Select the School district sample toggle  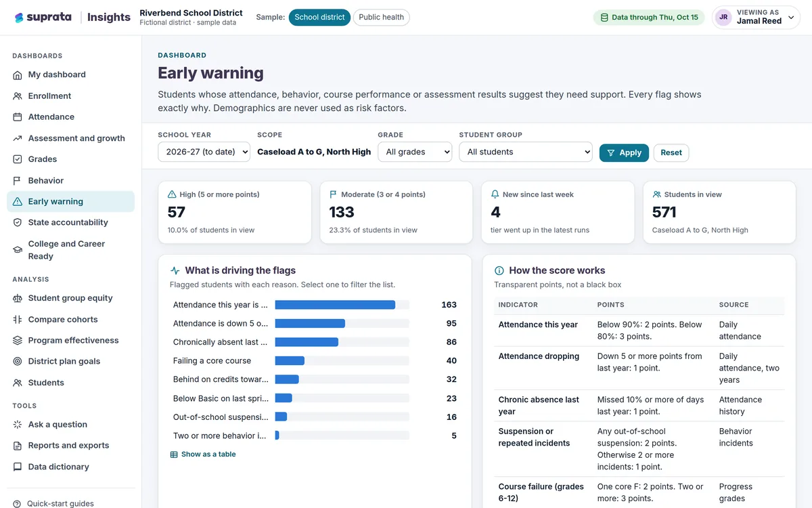pos(319,18)
